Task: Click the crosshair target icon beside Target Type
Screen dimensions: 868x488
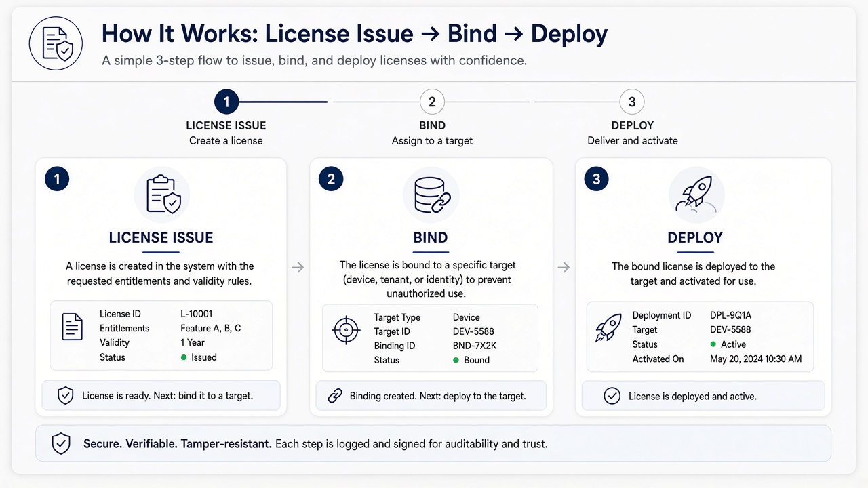Action: (x=346, y=331)
